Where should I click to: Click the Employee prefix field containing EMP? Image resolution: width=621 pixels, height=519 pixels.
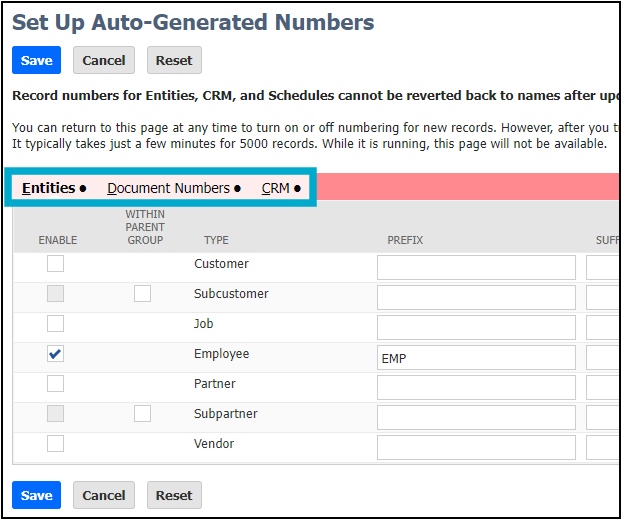476,358
